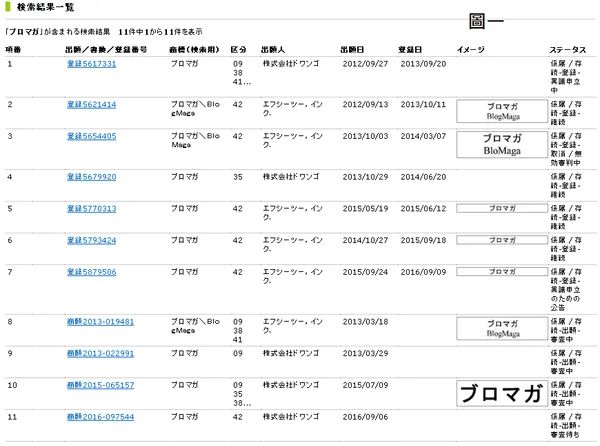This screenshot has width=600, height=446.
Task: Click the 出願人 column header
Action: pos(273,50)
